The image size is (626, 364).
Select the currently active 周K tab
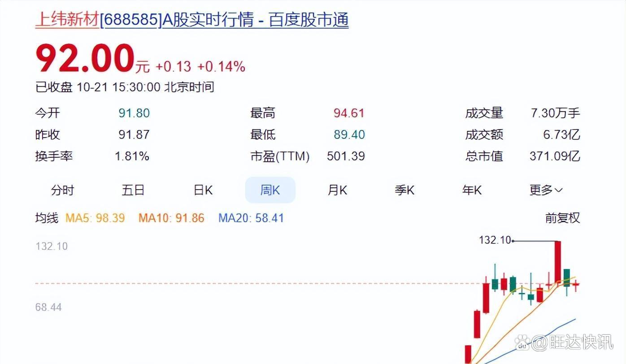click(270, 190)
